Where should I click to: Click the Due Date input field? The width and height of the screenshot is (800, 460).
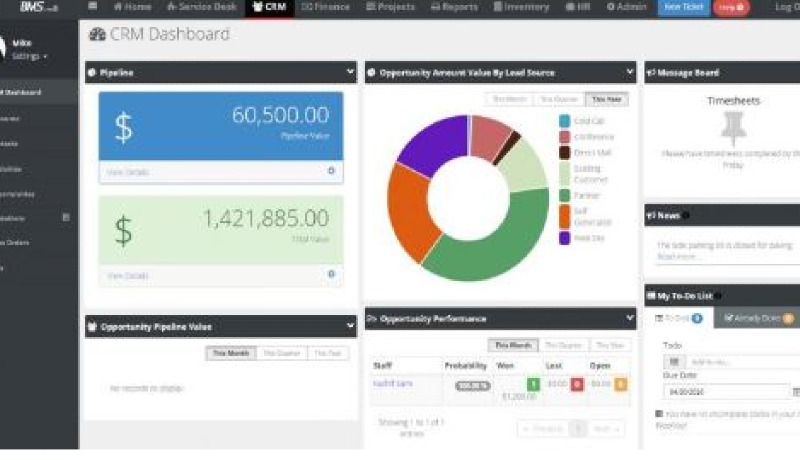pos(726,392)
